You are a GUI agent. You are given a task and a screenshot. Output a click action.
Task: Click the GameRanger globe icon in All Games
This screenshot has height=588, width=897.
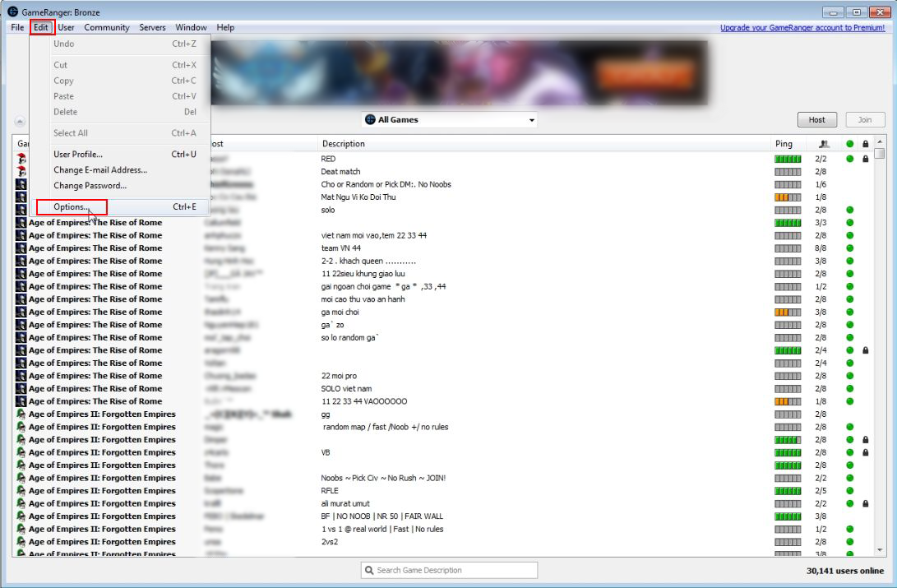click(370, 119)
